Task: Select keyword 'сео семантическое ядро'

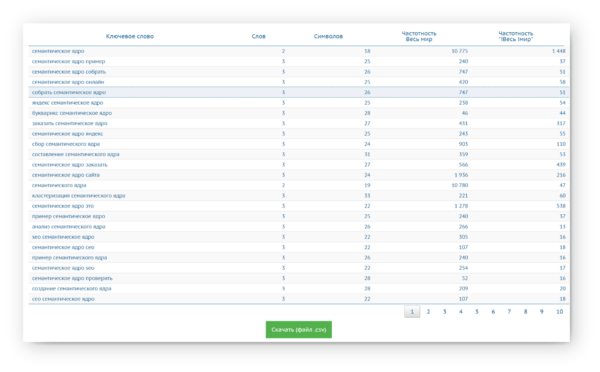Action: (63, 299)
